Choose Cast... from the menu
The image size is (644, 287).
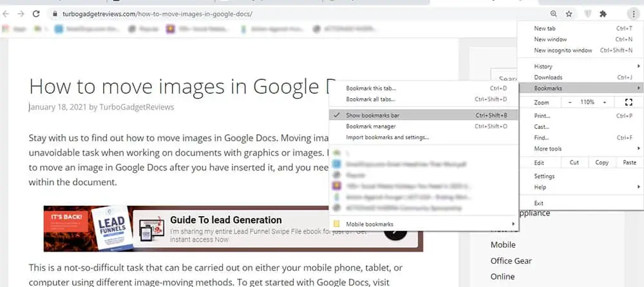580,126
